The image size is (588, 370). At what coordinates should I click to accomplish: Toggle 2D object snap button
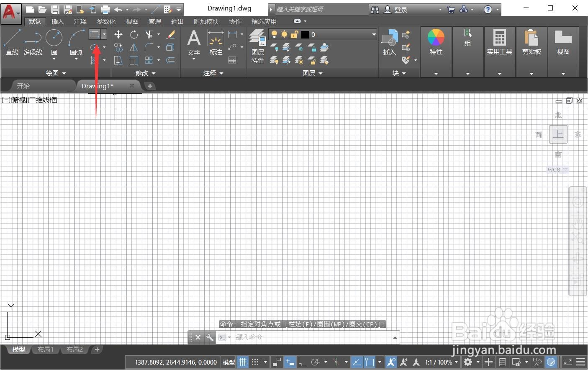point(369,362)
